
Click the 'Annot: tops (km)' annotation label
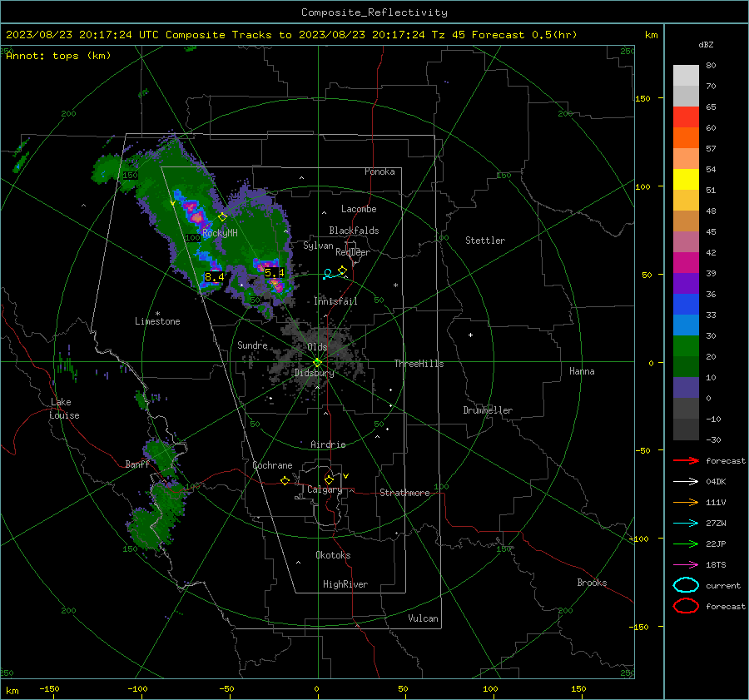(58, 56)
